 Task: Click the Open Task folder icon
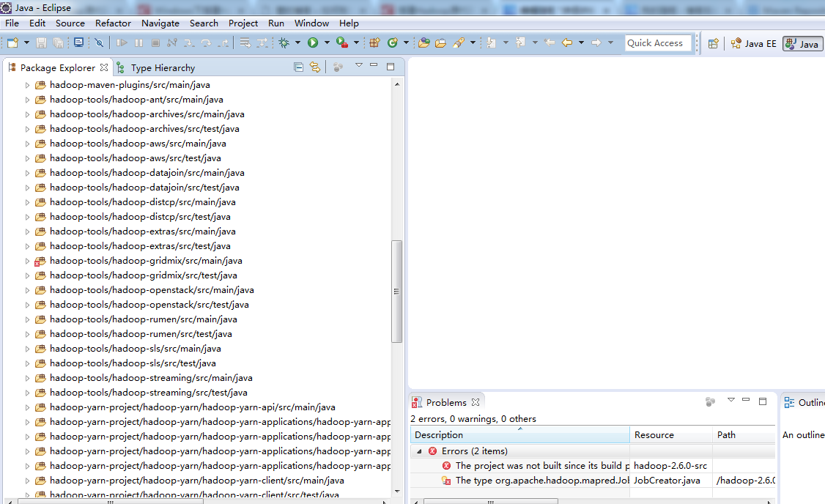(x=441, y=42)
